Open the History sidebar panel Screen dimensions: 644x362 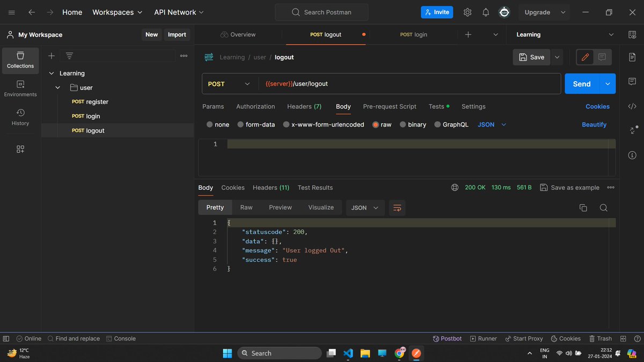[20, 117]
